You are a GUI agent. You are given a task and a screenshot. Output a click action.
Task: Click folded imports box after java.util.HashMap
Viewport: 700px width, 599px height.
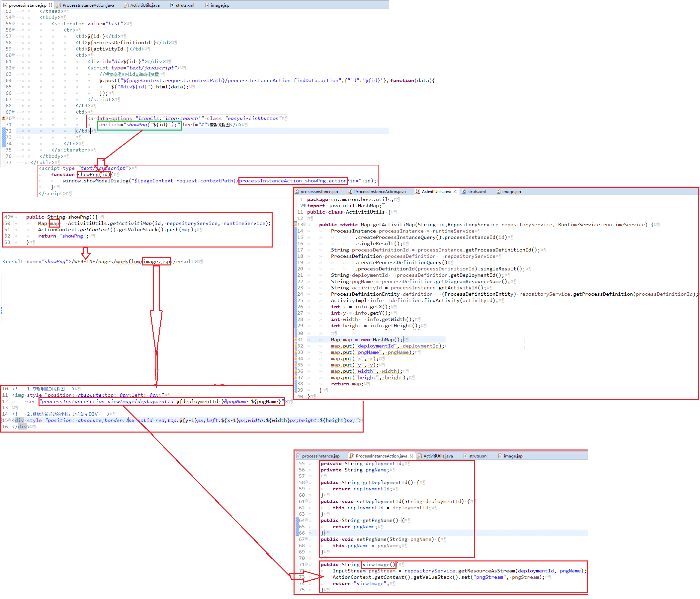coord(384,206)
